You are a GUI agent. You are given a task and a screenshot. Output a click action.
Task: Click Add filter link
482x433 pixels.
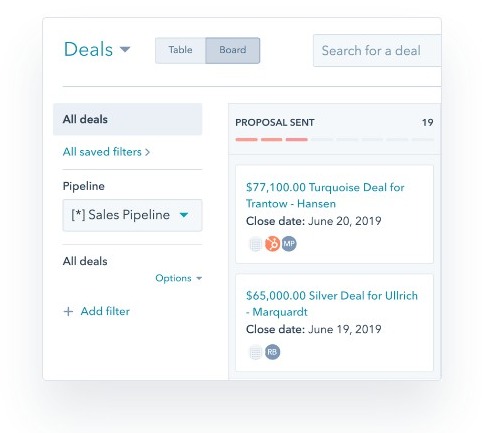[105, 311]
